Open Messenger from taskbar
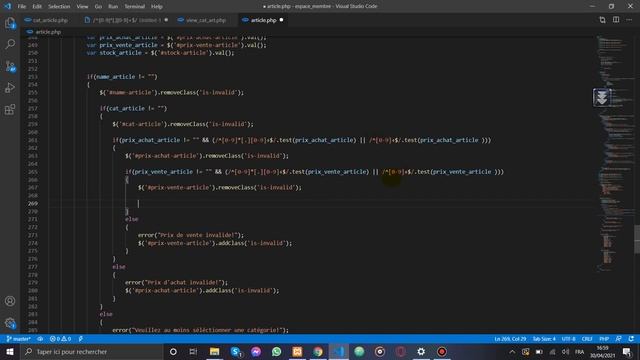This screenshot has width=640, height=360. point(256,351)
